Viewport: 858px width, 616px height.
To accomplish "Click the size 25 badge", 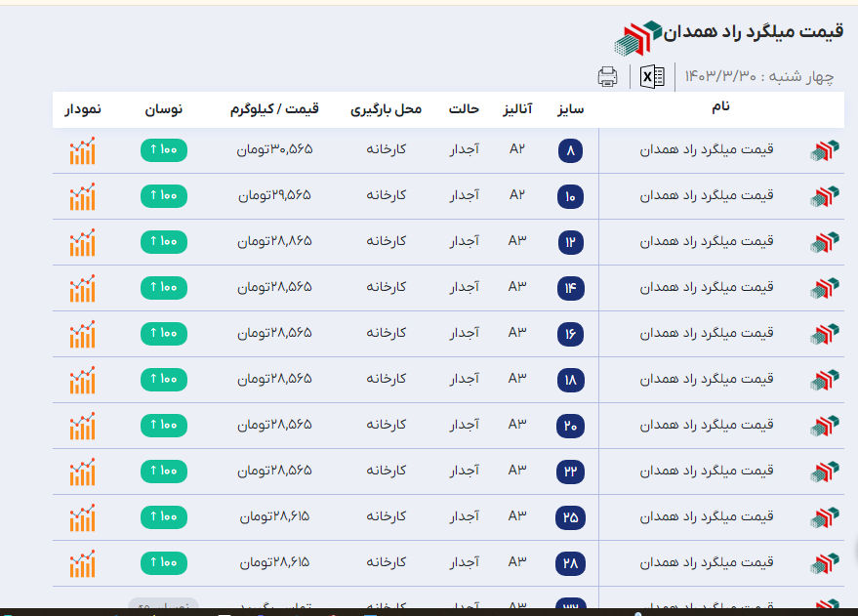I will click(570, 517).
